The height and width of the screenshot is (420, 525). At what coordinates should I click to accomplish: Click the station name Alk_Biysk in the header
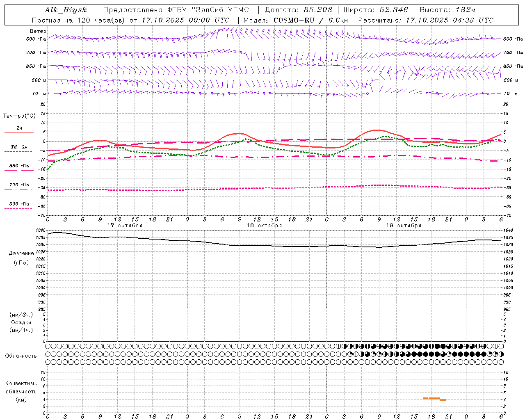[x=66, y=10]
